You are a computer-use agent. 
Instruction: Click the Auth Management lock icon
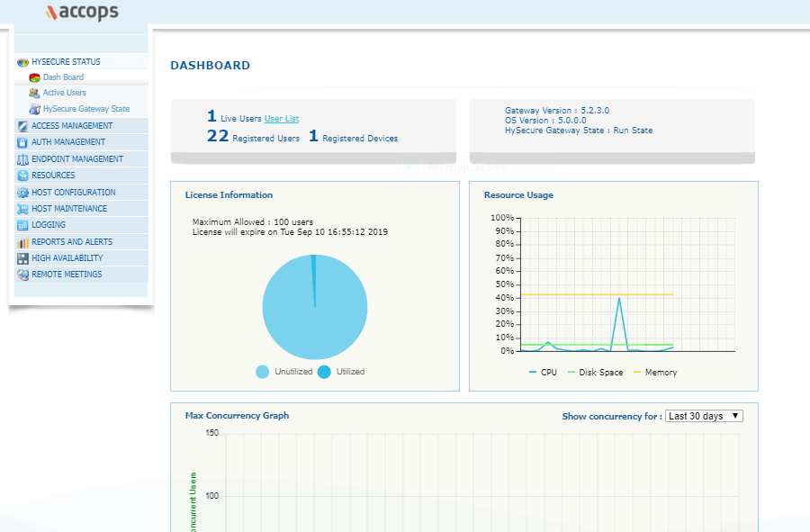point(22,142)
